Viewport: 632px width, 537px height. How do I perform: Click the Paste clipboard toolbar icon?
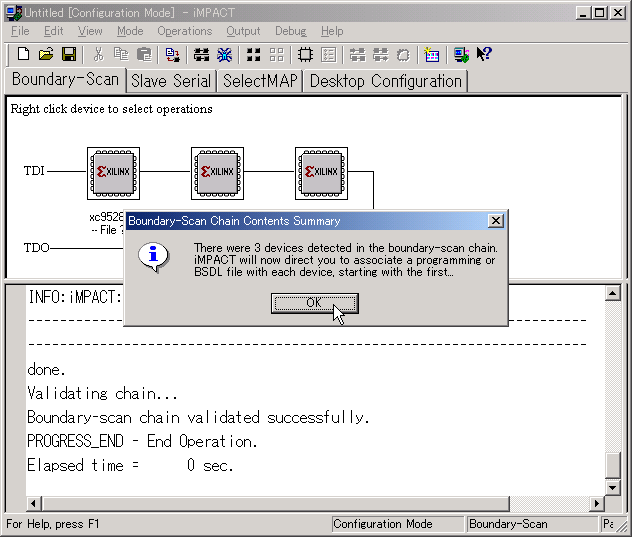click(x=144, y=54)
